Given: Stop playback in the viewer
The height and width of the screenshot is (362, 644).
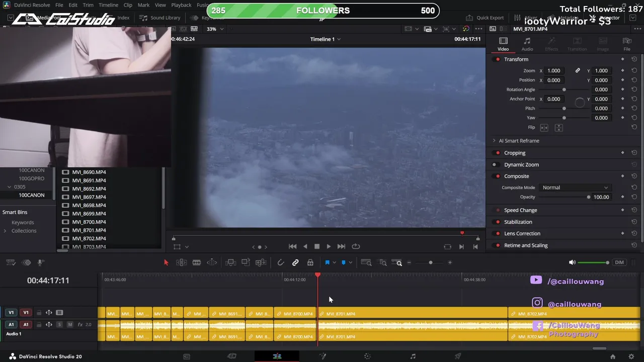Looking at the screenshot, I should coord(317,246).
